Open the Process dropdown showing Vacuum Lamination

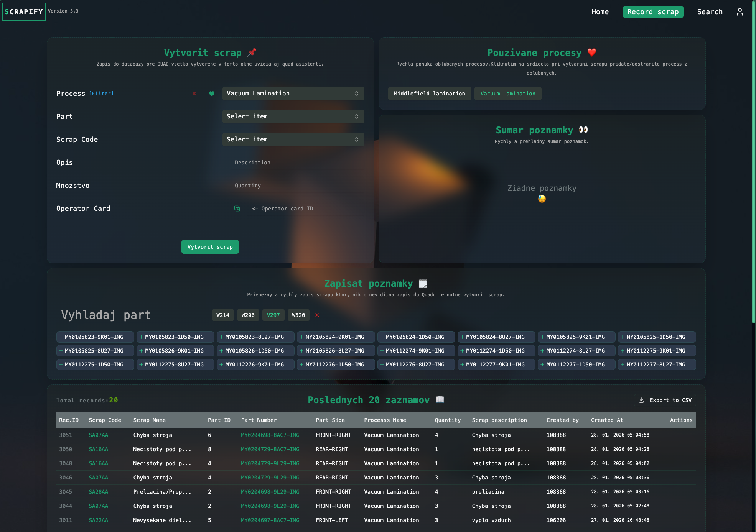pyautogui.click(x=293, y=94)
